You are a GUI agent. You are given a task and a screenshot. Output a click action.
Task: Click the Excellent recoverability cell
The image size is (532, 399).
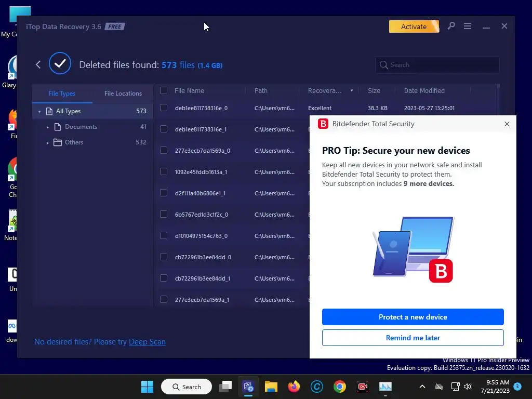pyautogui.click(x=320, y=108)
